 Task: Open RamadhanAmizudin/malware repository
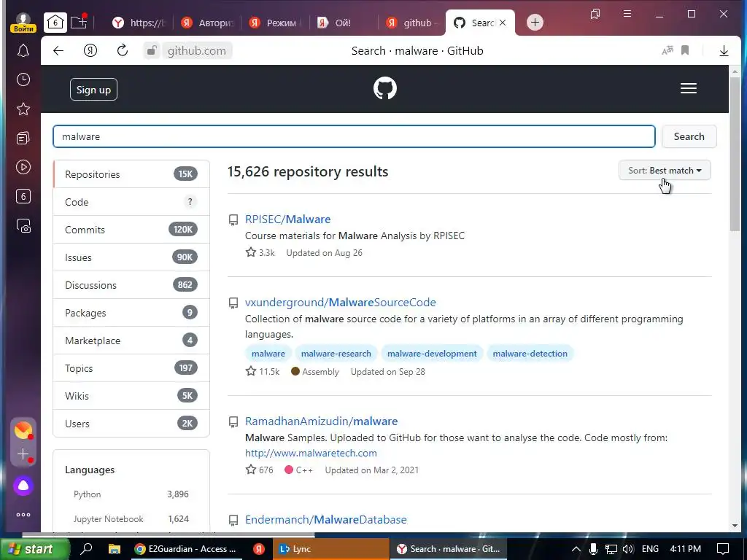pos(321,421)
